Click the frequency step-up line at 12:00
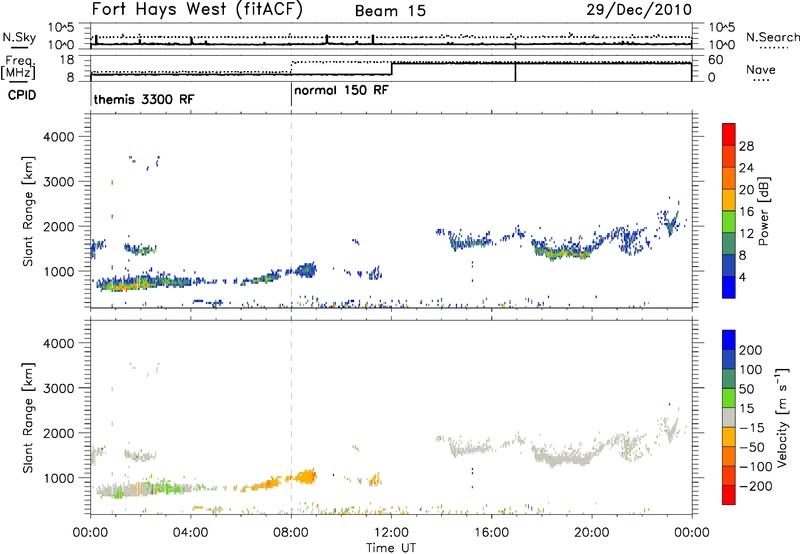The height and width of the screenshot is (554, 800). click(391, 69)
